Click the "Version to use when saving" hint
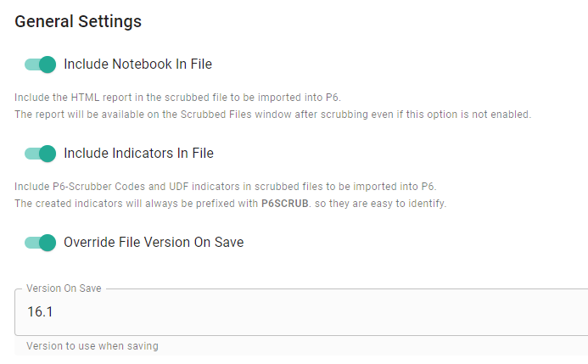Screen dimensions: 588x364 coord(92,346)
